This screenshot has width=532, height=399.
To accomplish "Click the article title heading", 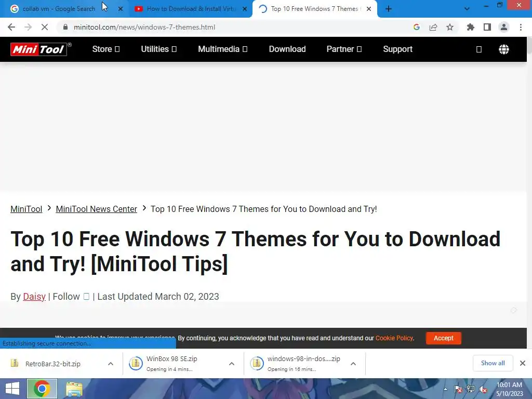I will [256, 251].
